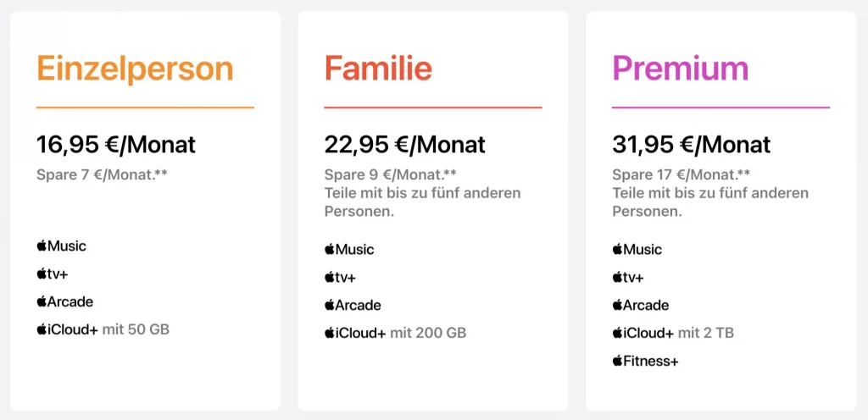Viewport: 868px width, 420px height.
Task: Click the Spare 17 €/Monat savings note
Action: coord(682,175)
